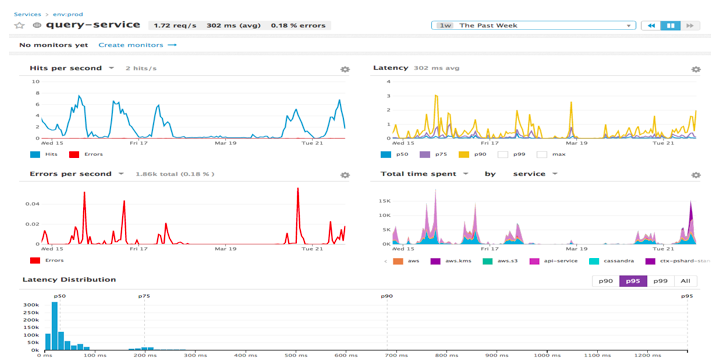Select p90 latency distribution tab
The width and height of the screenshot is (718, 364).
605,281
